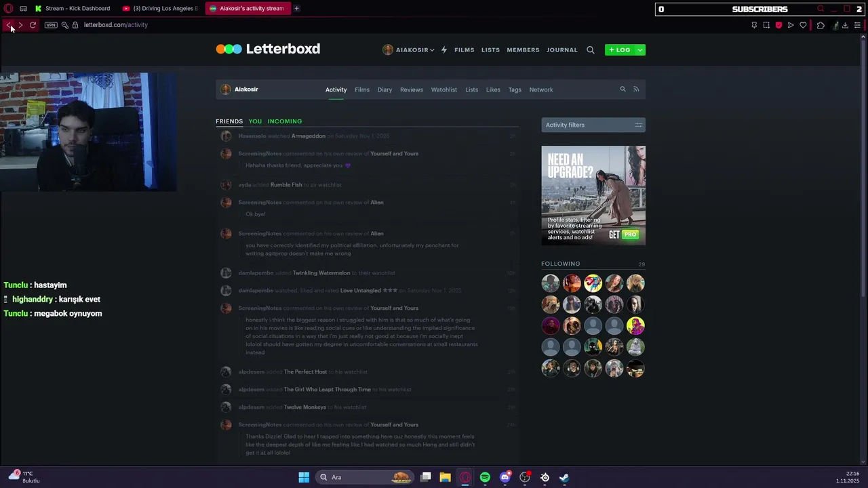Open Discord from the taskbar
868x488 pixels.
point(505,477)
